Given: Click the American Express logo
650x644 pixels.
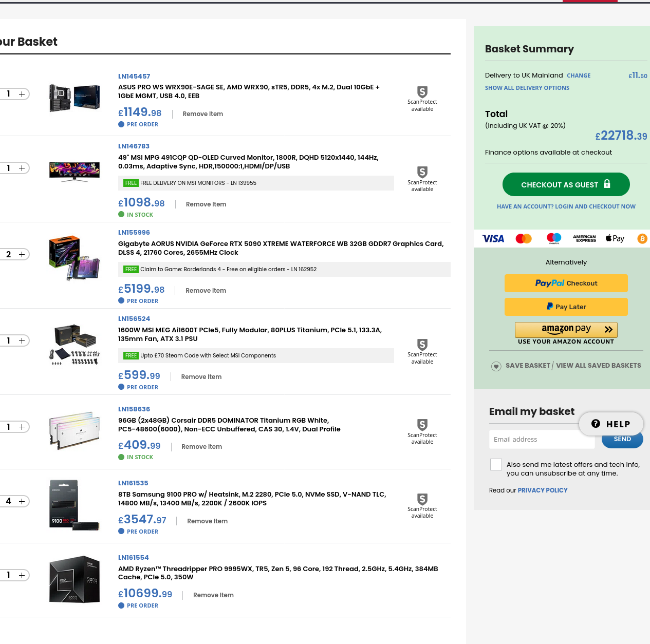Looking at the screenshot, I should 585,238.
